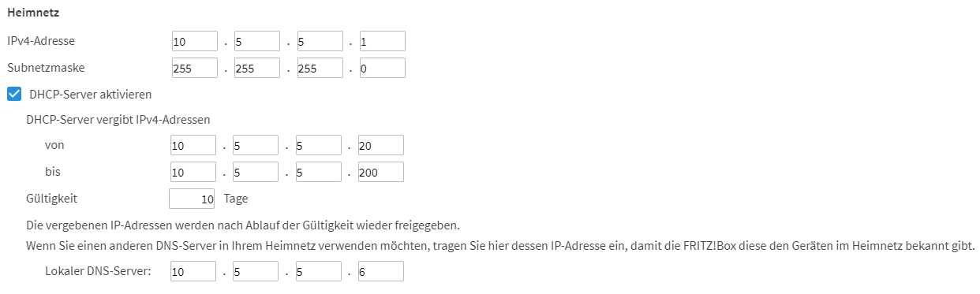Click the last IPv4-Adresse octet containing 1
The height and width of the screenshot is (294, 980).
click(382, 41)
